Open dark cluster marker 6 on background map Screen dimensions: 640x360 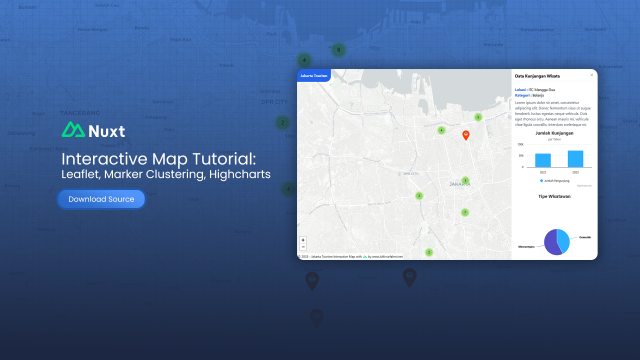click(x=338, y=50)
